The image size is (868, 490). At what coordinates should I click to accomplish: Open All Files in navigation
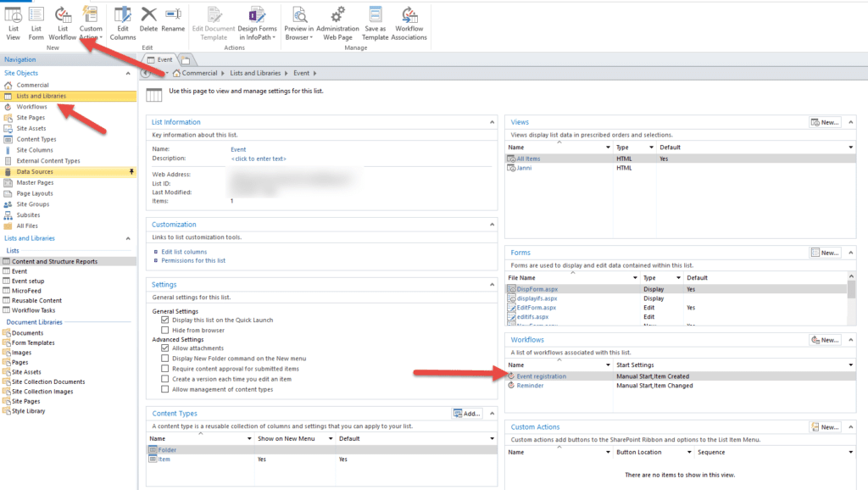tap(26, 226)
